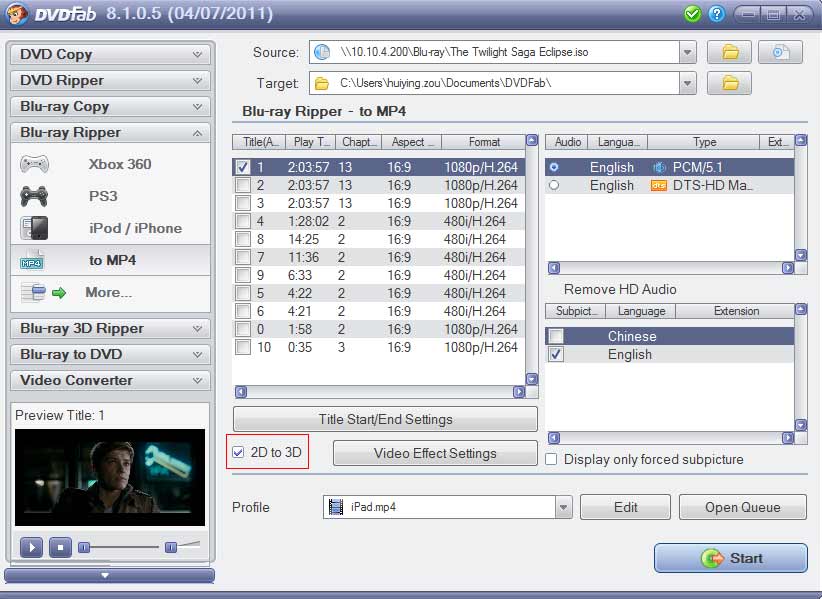The width and height of the screenshot is (822, 599).
Task: Select iPod / iPhone device icon
Action: point(34,228)
